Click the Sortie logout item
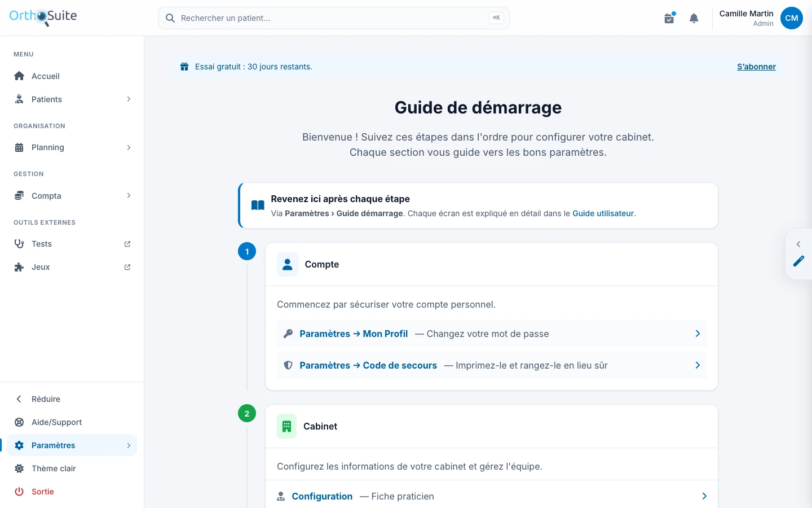 tap(72, 492)
